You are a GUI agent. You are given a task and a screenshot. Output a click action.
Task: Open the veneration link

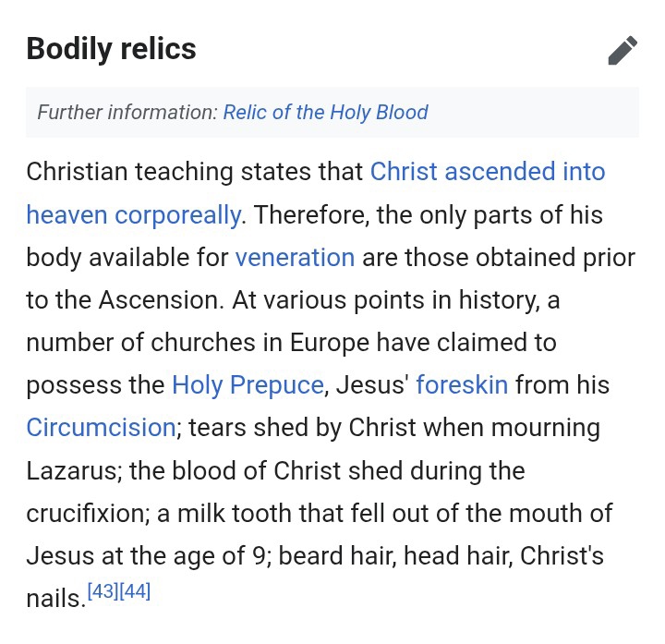pyautogui.click(x=295, y=257)
